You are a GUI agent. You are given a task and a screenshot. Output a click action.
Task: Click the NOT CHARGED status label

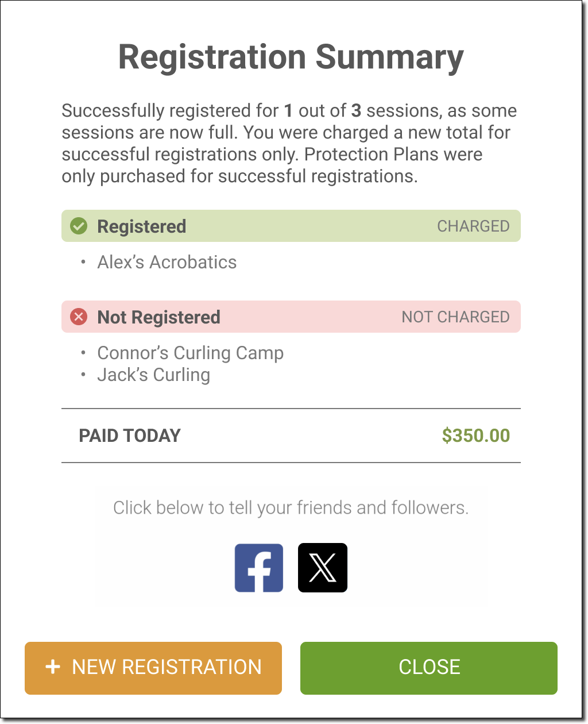point(455,317)
